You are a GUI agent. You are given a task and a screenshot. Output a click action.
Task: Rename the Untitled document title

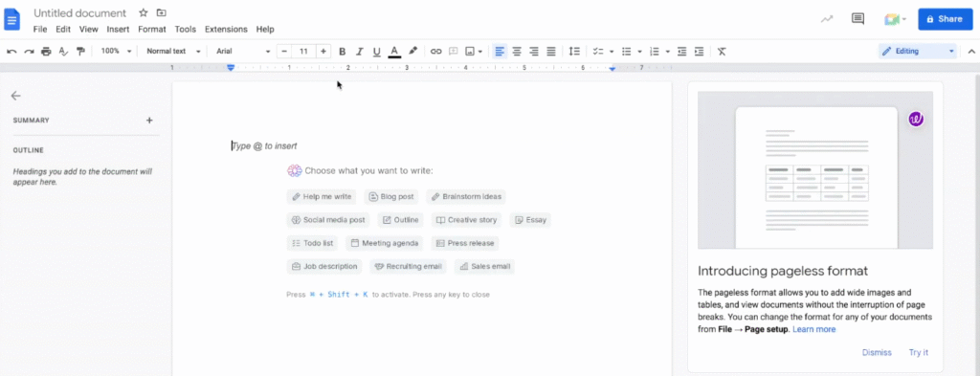pos(80,13)
